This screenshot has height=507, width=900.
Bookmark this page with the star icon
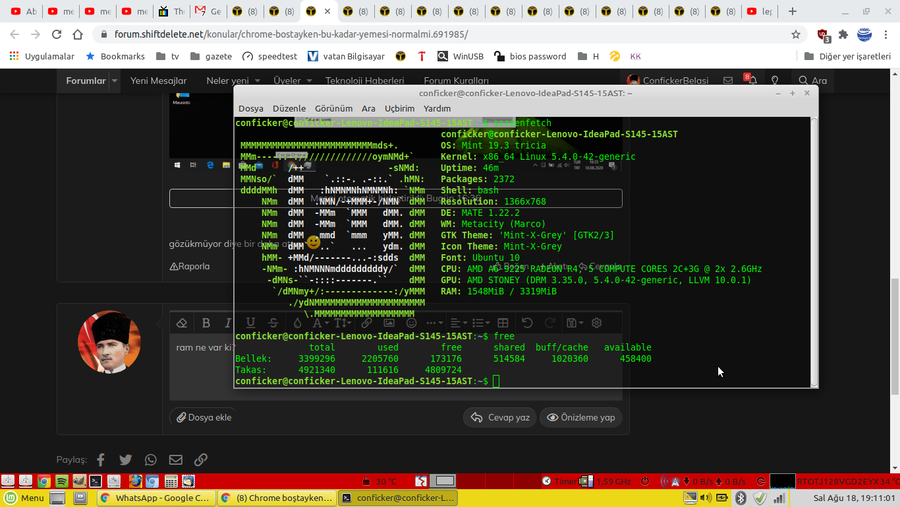point(795,33)
